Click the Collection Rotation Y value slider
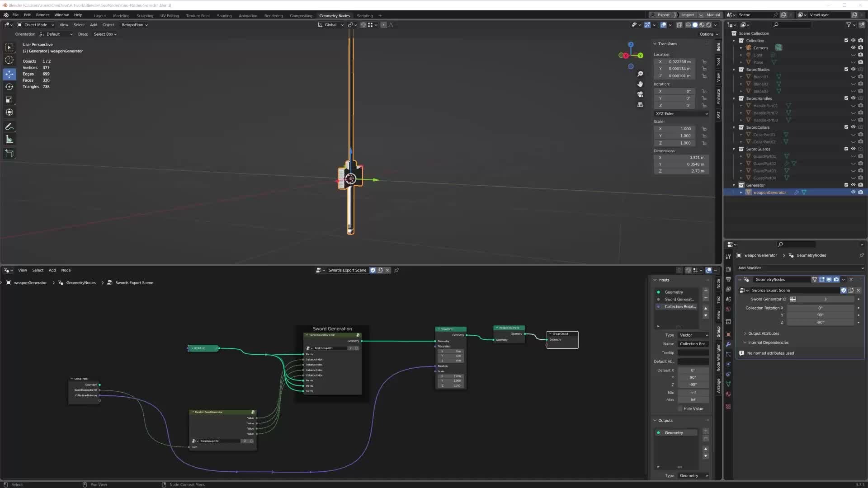Screen dimensions: 868x488 pyautogui.click(x=821, y=315)
